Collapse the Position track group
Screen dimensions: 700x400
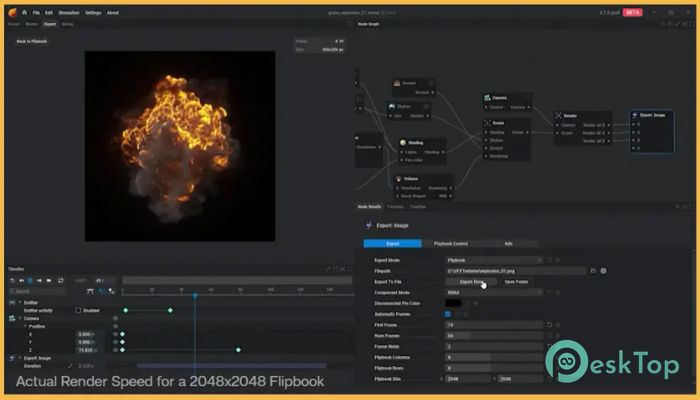(25, 326)
